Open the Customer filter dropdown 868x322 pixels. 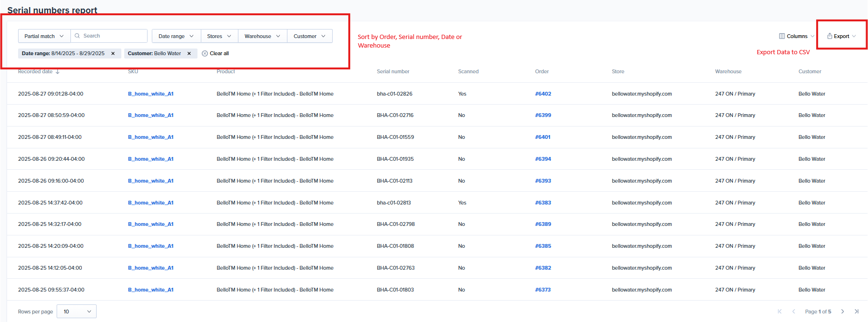[x=309, y=36]
